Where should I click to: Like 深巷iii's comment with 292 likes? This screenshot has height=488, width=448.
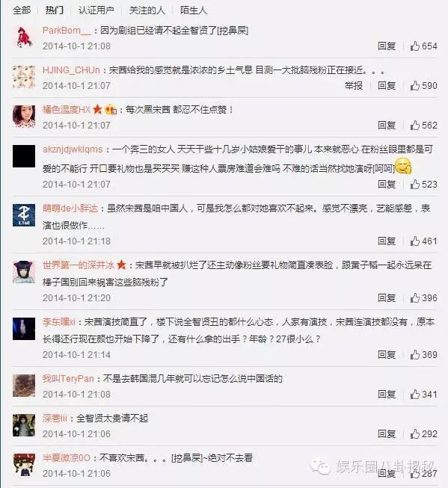[x=424, y=434]
